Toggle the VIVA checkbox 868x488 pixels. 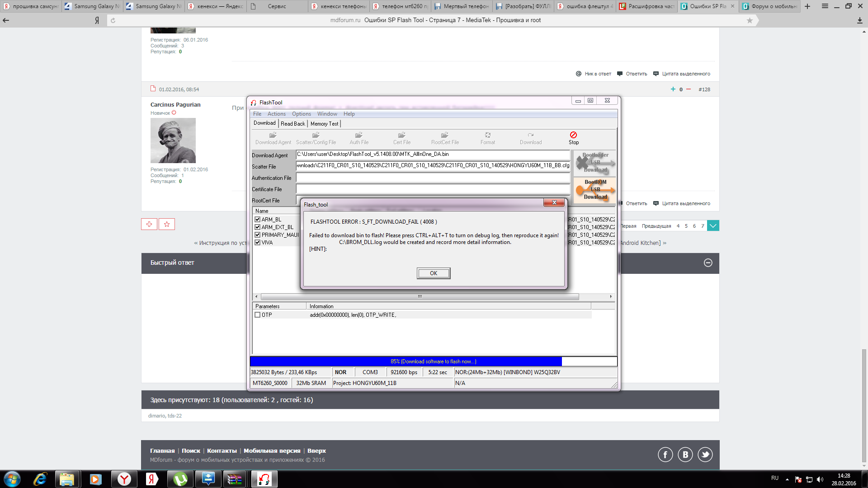point(258,243)
